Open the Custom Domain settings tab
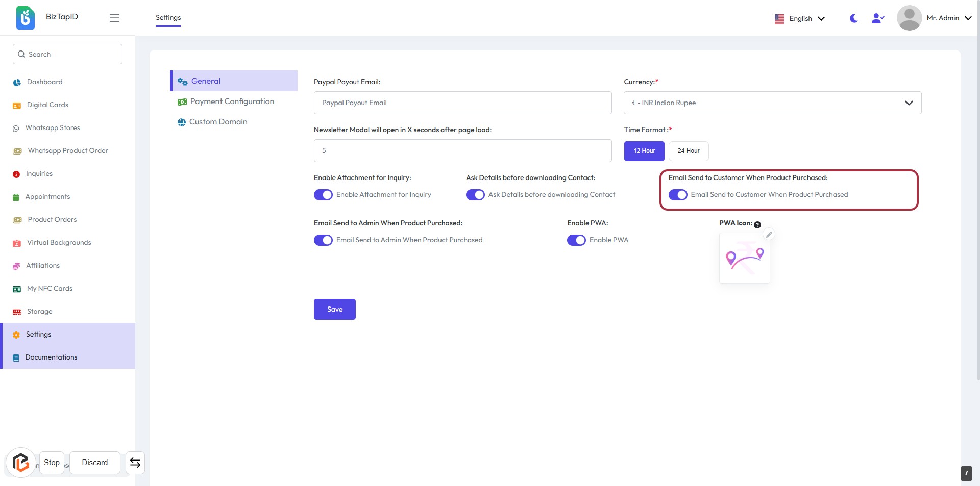 point(218,122)
